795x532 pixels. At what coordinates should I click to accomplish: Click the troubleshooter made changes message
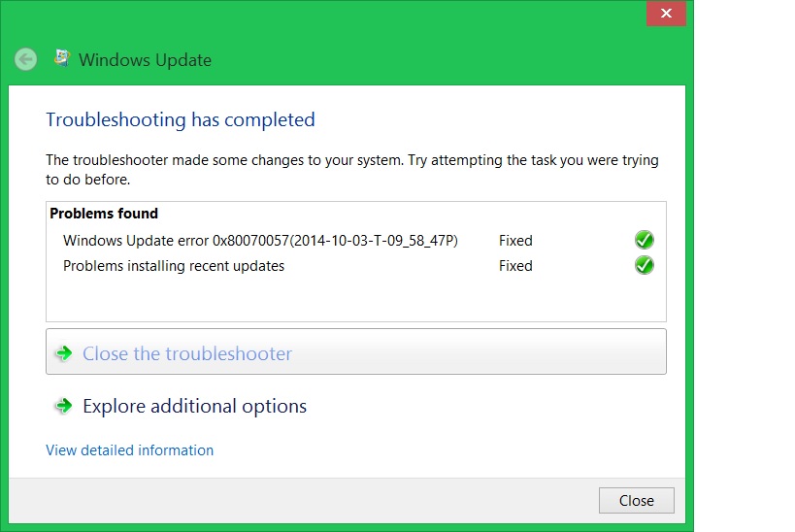pyautogui.click(x=351, y=169)
